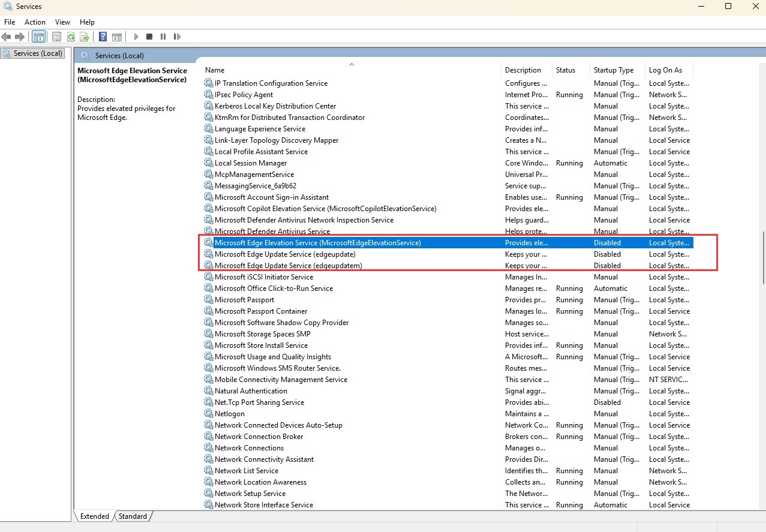
Task: Click gear icon beside Microsoft Passport Container
Action: [209, 311]
